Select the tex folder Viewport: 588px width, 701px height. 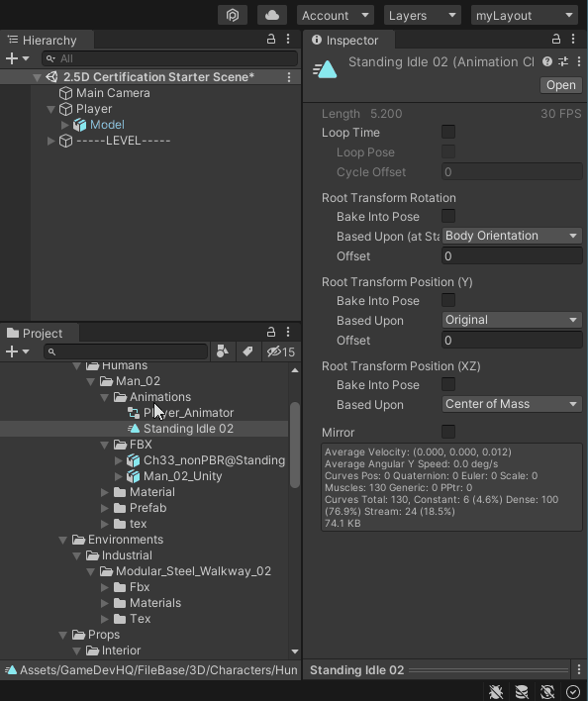tap(130, 524)
